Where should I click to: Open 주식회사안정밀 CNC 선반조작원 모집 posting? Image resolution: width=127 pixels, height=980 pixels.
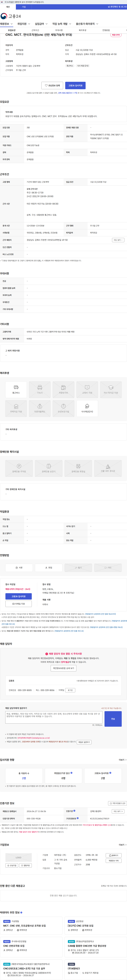pyautogui.click(x=14, y=946)
